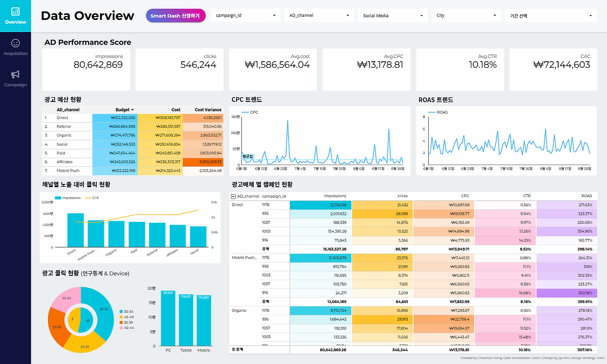607x364 pixels.
Task: Click the ROAS column header in campaign table
Action: coord(586,196)
